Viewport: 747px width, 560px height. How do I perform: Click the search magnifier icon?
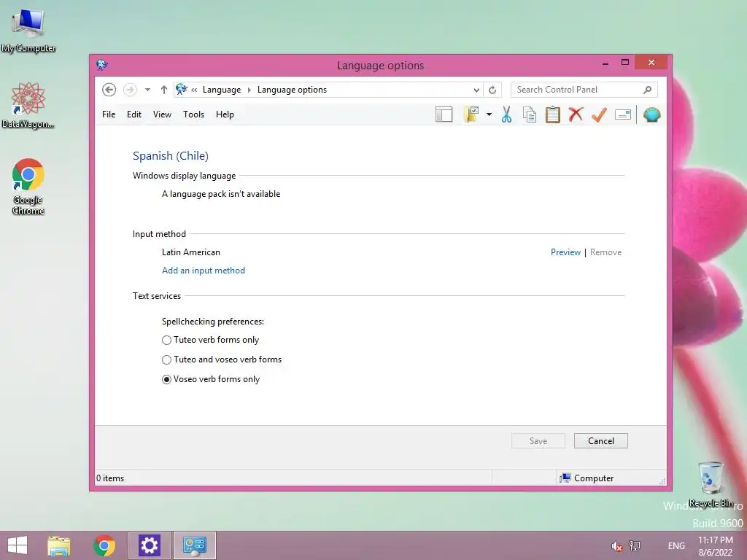point(648,90)
